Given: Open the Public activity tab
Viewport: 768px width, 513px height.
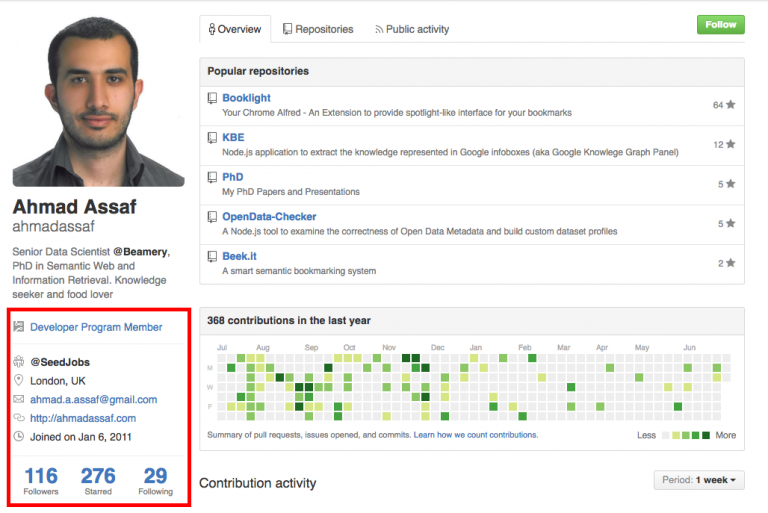Looking at the screenshot, I should click(x=412, y=29).
